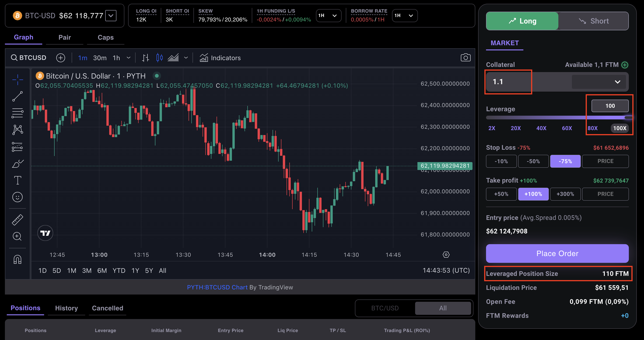Click the magnet mode icon

pos(17,259)
